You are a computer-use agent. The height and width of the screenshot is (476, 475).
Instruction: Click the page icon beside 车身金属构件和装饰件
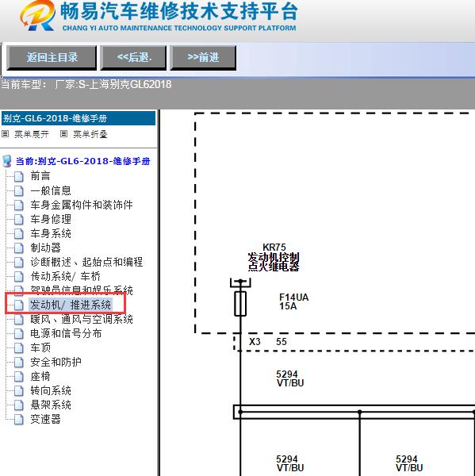point(19,205)
